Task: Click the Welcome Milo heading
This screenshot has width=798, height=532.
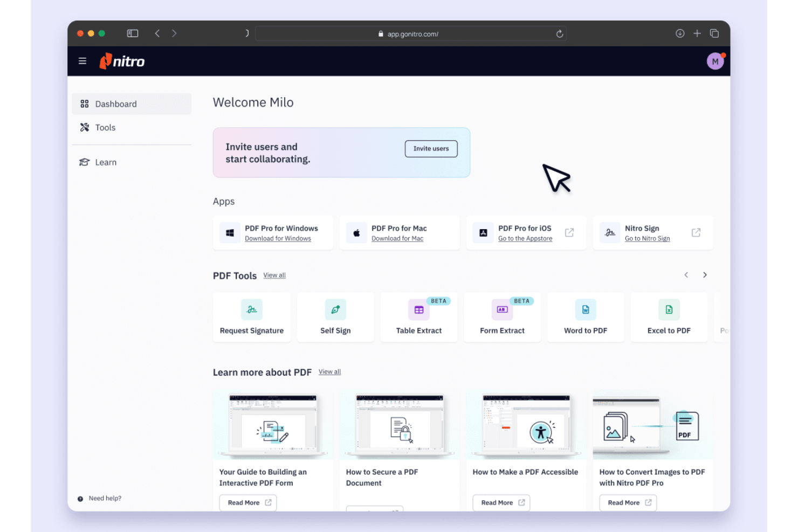Action: pos(253,102)
